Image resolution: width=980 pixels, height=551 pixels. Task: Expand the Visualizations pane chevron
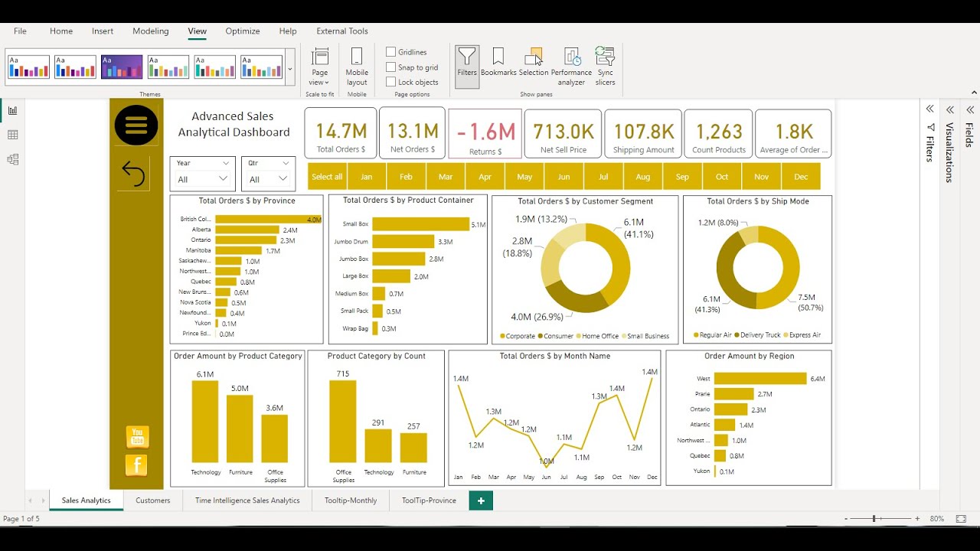(x=950, y=109)
